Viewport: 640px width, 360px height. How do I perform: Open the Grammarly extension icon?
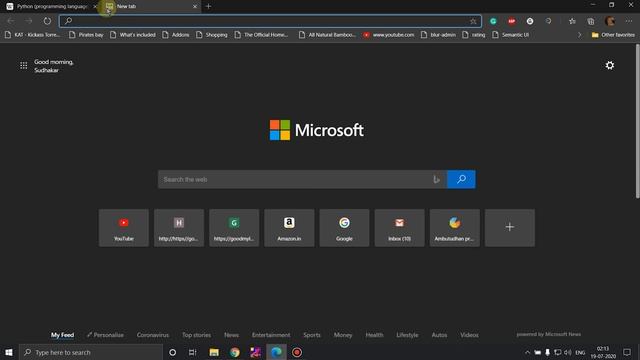[x=493, y=21]
